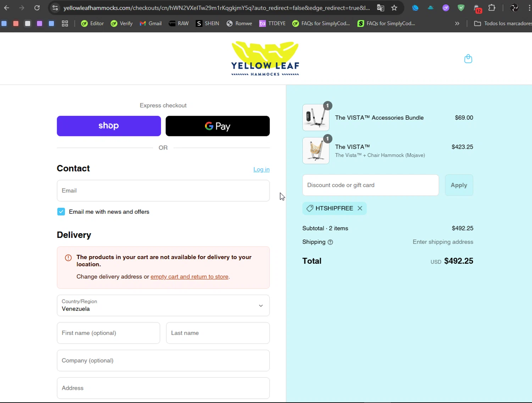Open the RAW bookmark
Screen dimensions: 532x403
pyautogui.click(x=179, y=23)
